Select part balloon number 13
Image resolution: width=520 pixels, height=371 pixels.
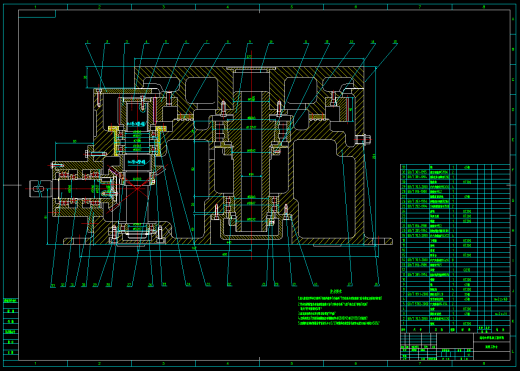(x=351, y=42)
